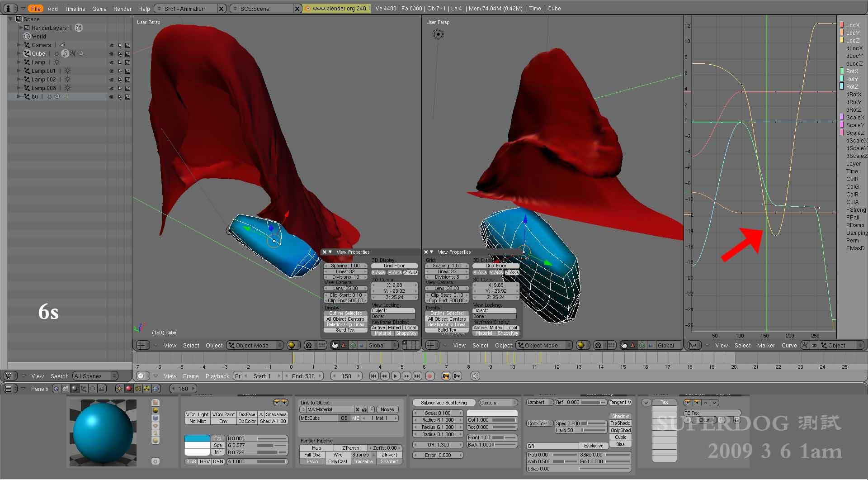The image size is (868, 480).
Task: Click the Lamp.002 light icon in outliner
Action: click(67, 80)
